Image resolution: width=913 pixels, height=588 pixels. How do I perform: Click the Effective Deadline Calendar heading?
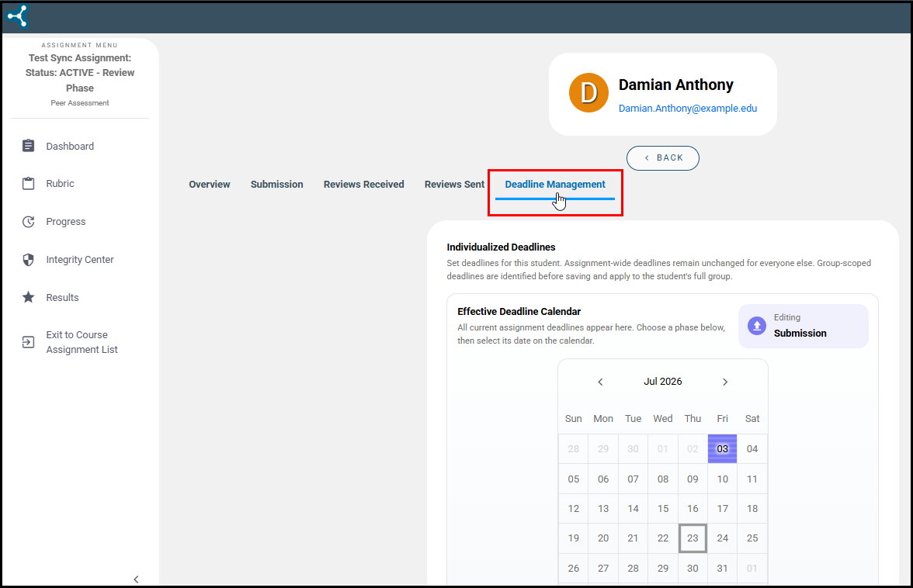(519, 312)
